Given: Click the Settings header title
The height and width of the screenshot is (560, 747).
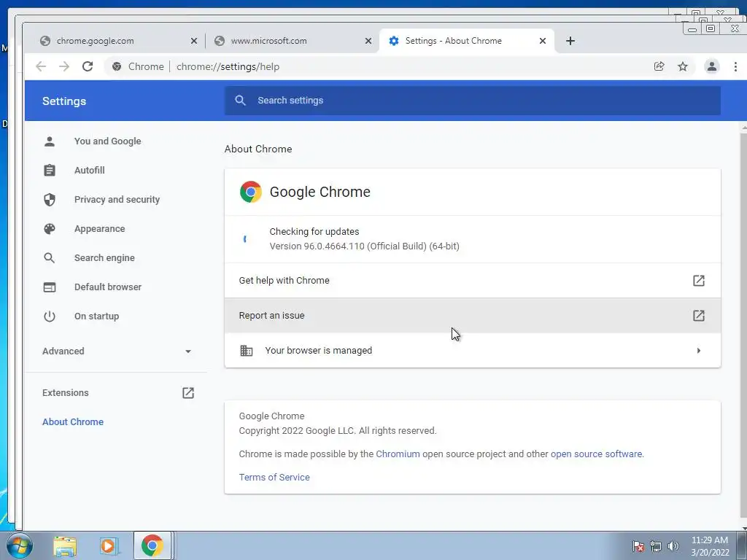Looking at the screenshot, I should [64, 101].
